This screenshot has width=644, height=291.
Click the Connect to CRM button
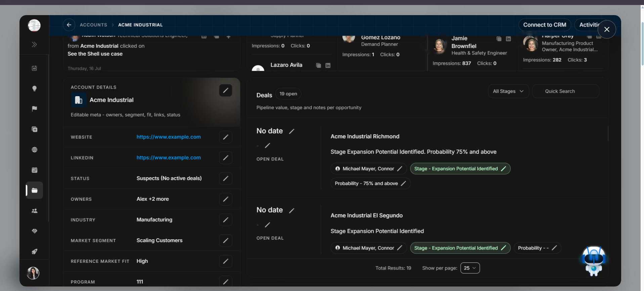(x=545, y=25)
